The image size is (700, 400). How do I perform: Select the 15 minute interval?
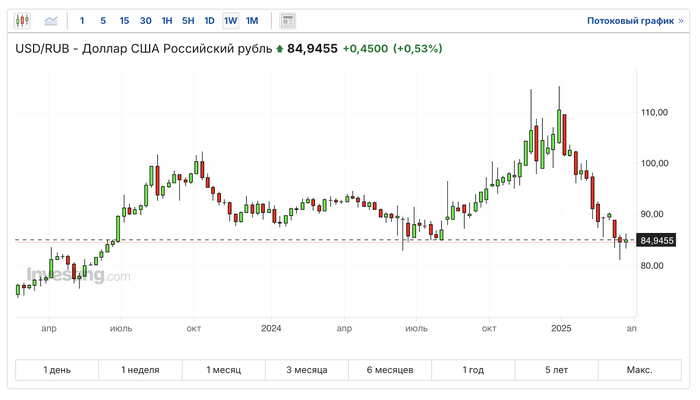click(124, 20)
